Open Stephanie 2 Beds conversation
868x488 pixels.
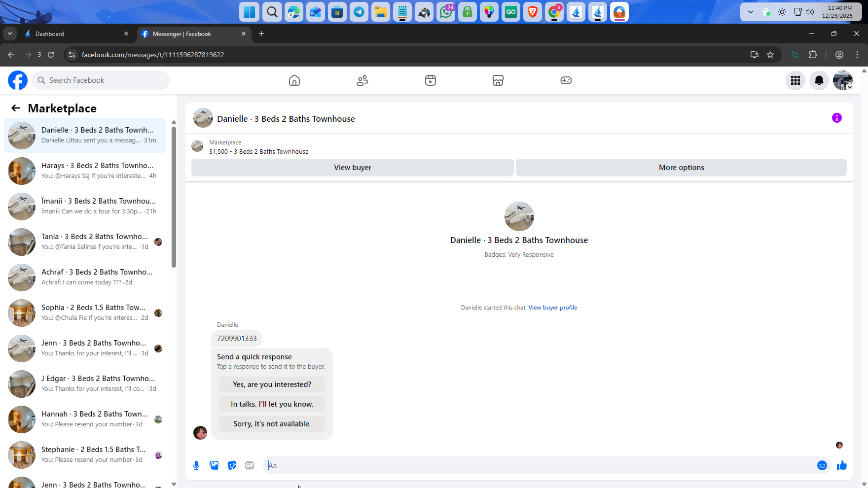tap(85, 455)
